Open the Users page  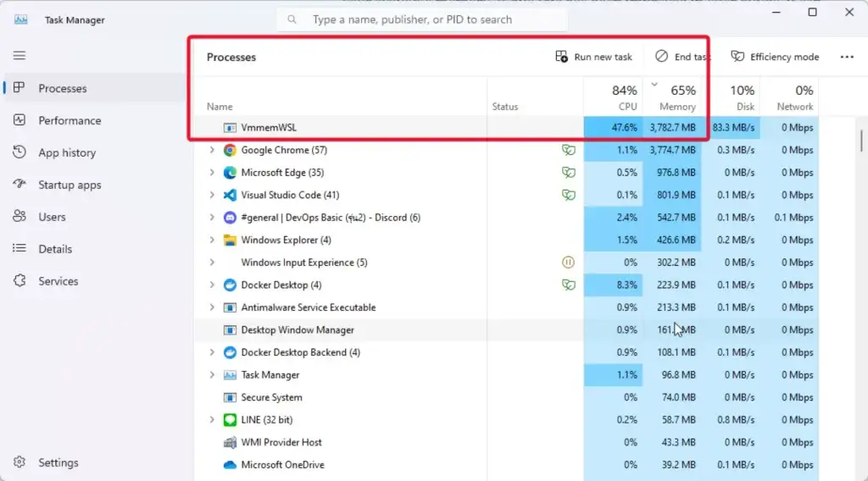(94, 217)
